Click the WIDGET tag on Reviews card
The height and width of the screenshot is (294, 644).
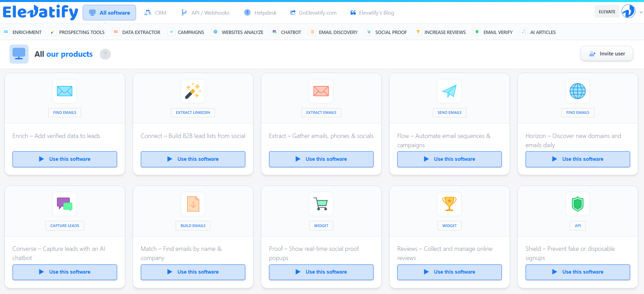pyautogui.click(x=449, y=226)
